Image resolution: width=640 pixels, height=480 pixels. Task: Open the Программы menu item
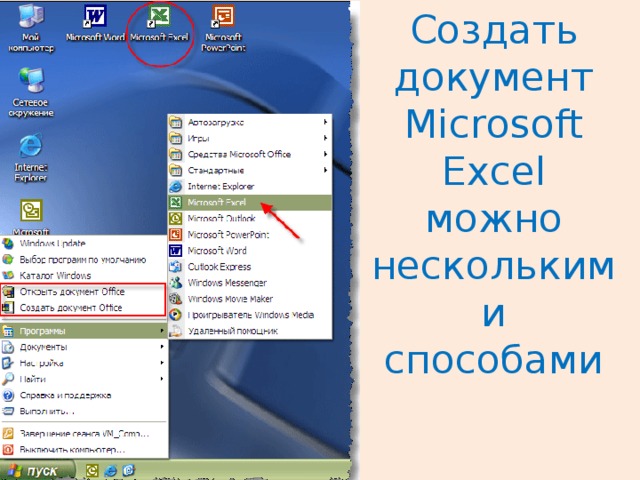coord(84,331)
